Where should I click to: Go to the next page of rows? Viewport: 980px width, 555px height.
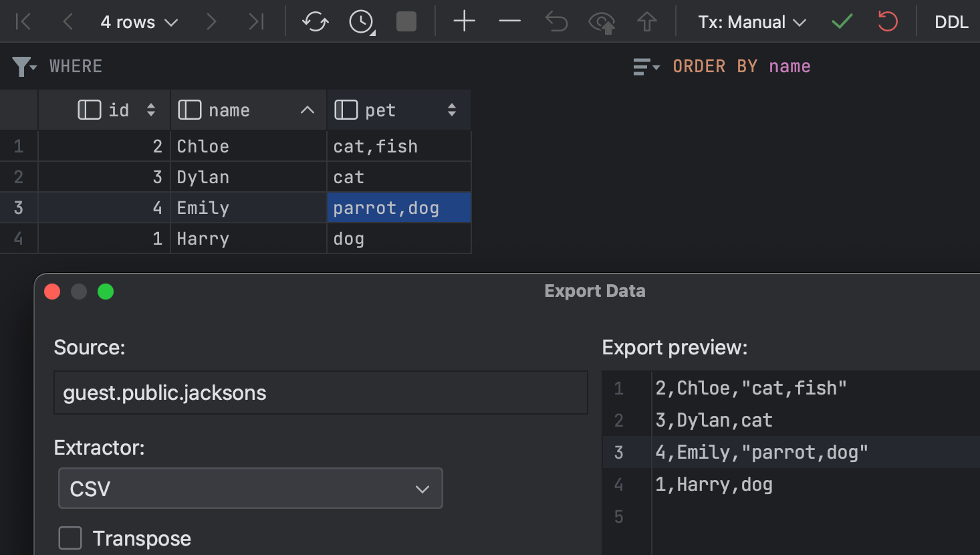click(x=212, y=21)
